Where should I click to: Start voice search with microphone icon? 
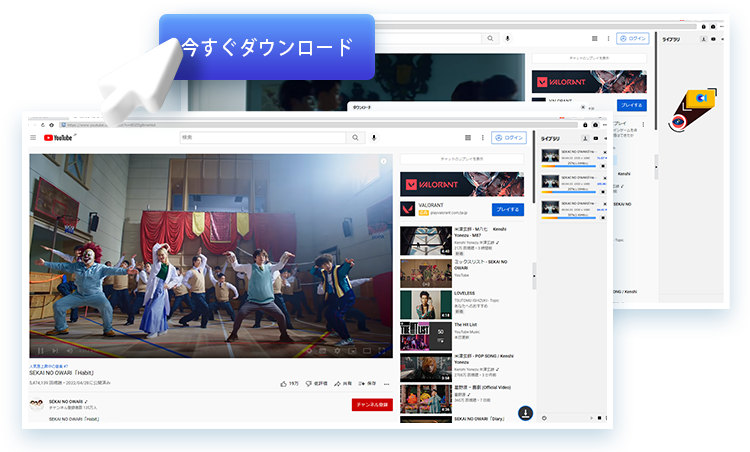click(x=373, y=138)
